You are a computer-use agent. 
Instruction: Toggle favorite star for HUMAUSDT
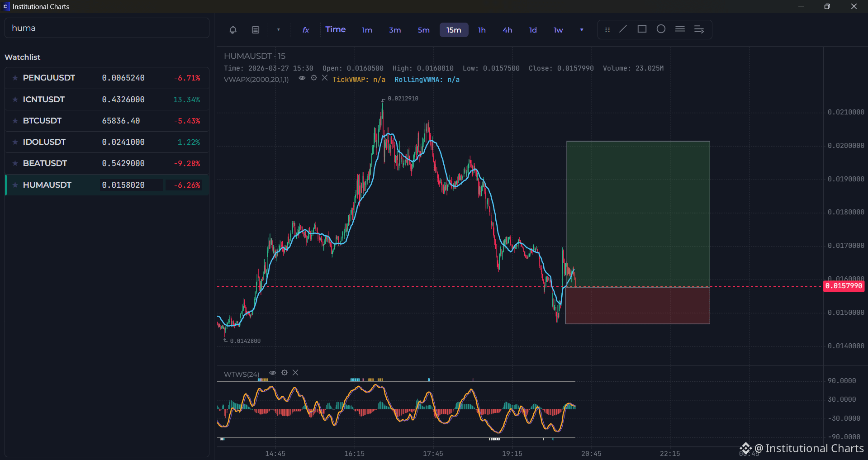[x=15, y=185]
